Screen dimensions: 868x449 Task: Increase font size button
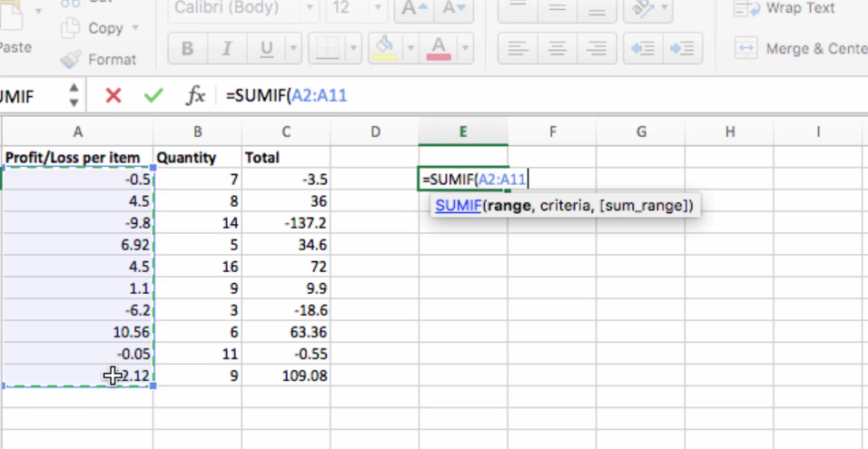pyautogui.click(x=414, y=8)
